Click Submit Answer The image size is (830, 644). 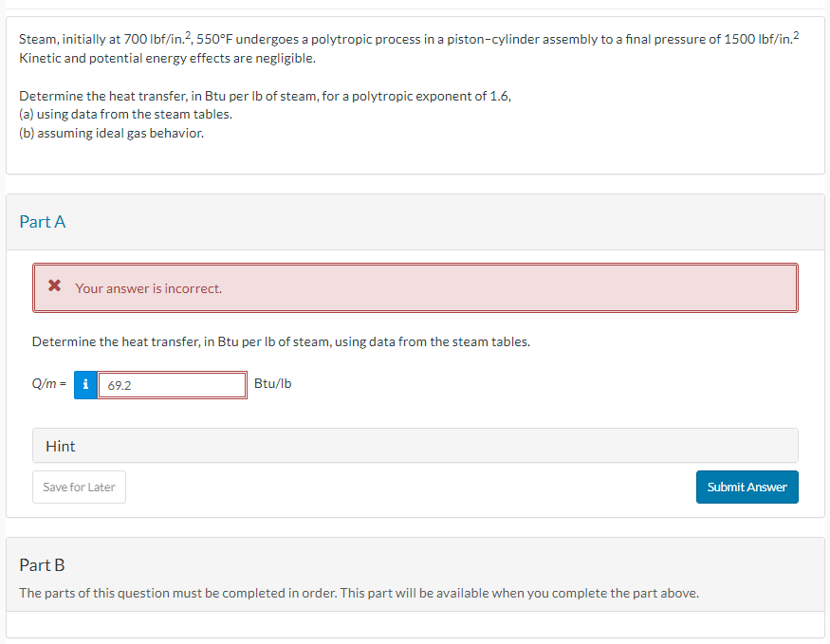pyautogui.click(x=747, y=487)
